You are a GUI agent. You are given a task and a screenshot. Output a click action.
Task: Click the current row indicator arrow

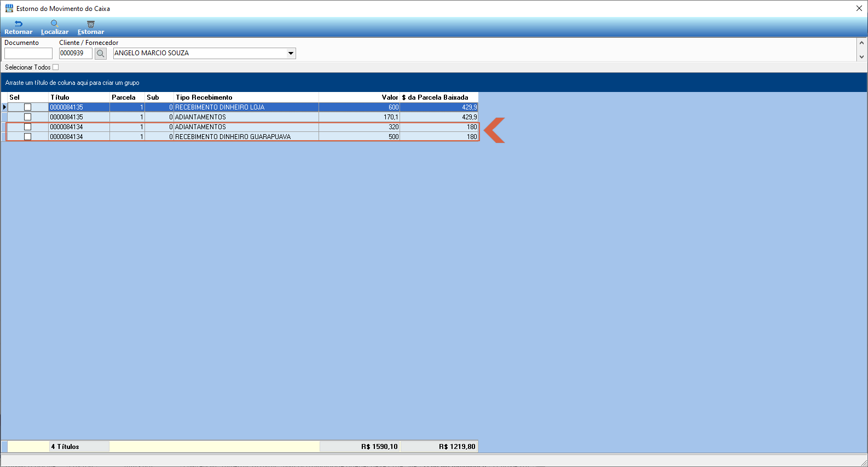(4, 107)
